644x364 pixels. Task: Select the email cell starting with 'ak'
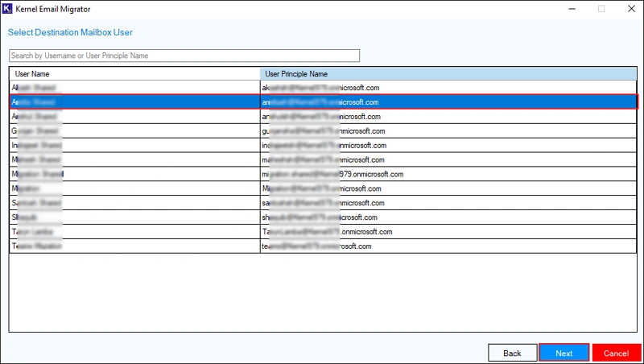click(x=448, y=88)
